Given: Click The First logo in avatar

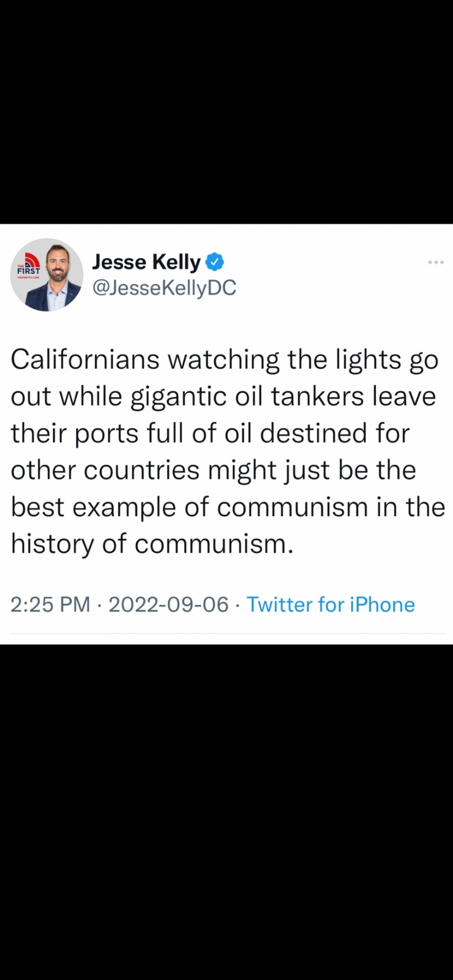Looking at the screenshot, I should click(x=28, y=265).
